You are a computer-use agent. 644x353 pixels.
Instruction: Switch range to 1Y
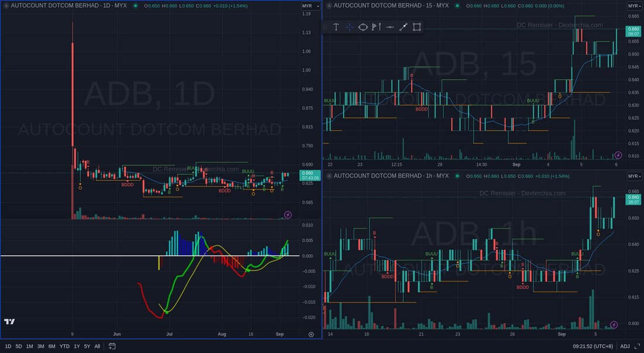77,347
